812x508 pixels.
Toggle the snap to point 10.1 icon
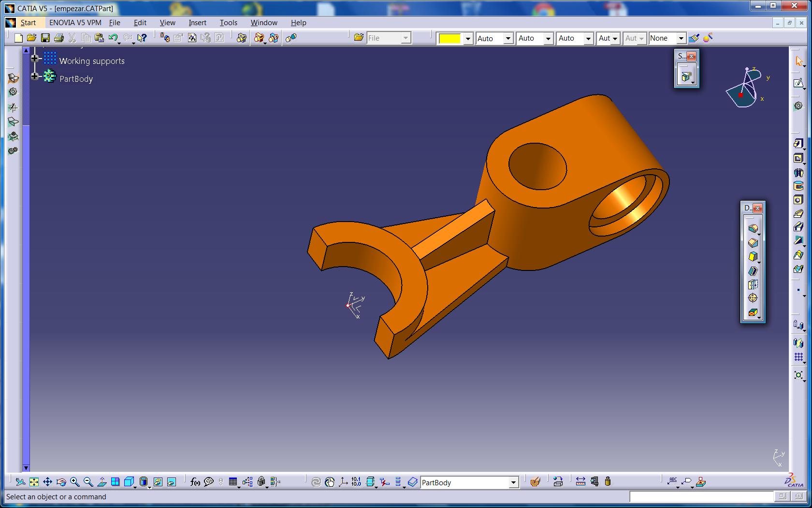coord(356,482)
